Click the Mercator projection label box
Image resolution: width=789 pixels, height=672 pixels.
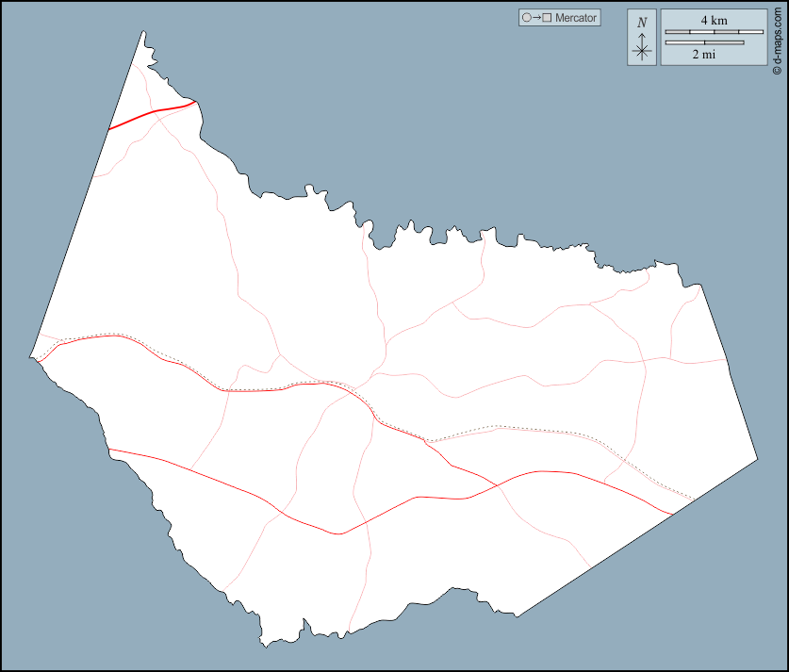click(x=559, y=18)
